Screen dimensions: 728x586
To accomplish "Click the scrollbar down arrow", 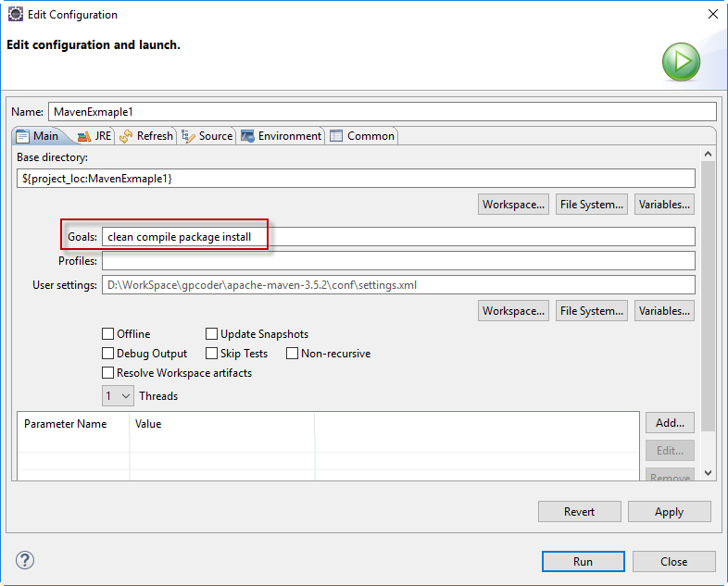I will pos(708,473).
